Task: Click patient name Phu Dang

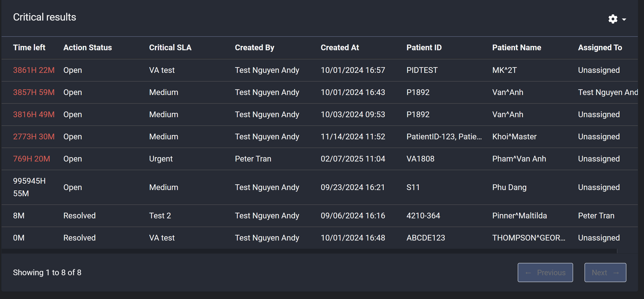Action: pyautogui.click(x=509, y=188)
